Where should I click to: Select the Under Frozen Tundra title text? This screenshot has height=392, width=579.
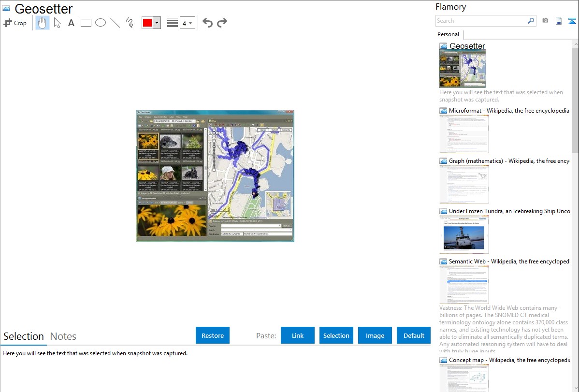[x=509, y=211]
